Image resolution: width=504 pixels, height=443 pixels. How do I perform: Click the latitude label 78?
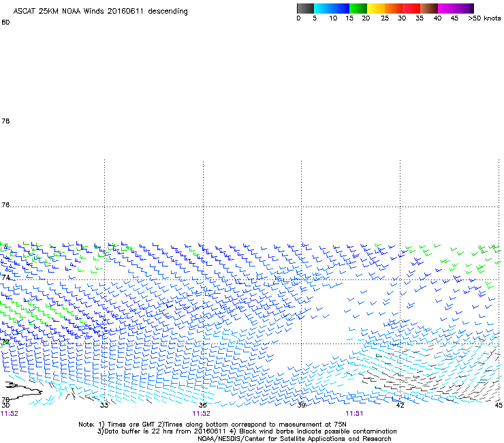tap(5, 121)
